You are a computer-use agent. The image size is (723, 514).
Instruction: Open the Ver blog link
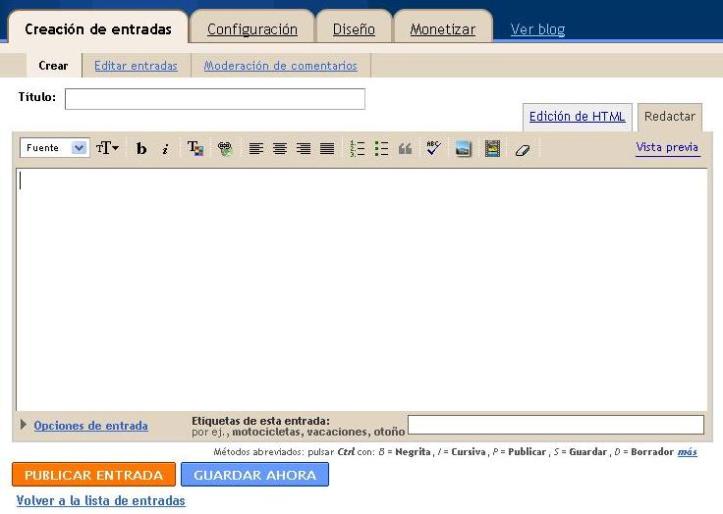pyautogui.click(x=538, y=29)
